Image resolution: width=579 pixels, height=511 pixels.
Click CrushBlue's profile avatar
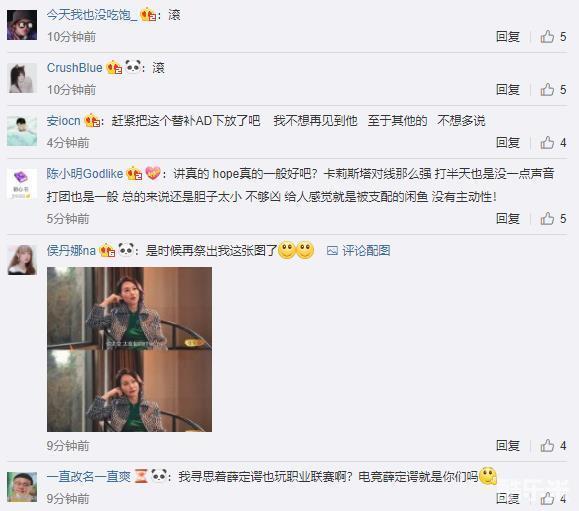pyautogui.click(x=23, y=78)
